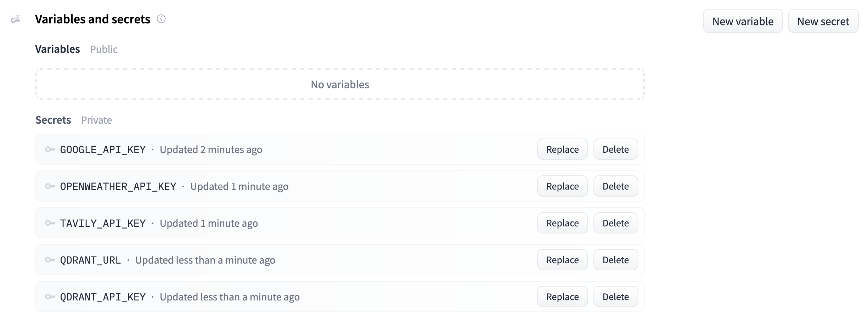
Task: Delete the GOOGLE_API_KEY secret
Action: (616, 150)
